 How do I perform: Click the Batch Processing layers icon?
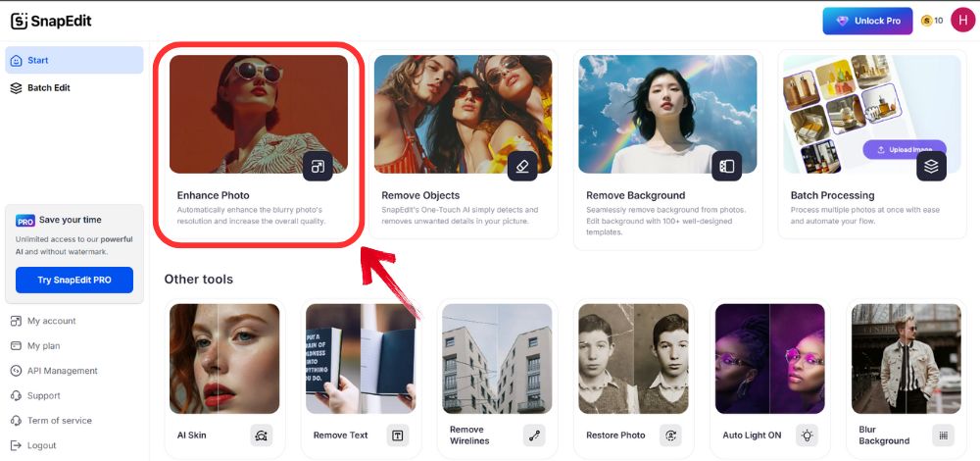pos(931,167)
